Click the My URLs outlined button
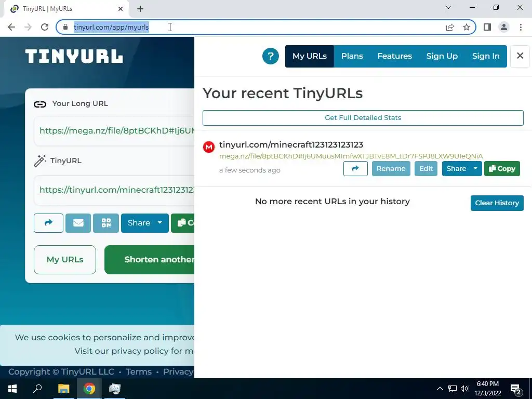This screenshot has width=532, height=399. [65, 260]
